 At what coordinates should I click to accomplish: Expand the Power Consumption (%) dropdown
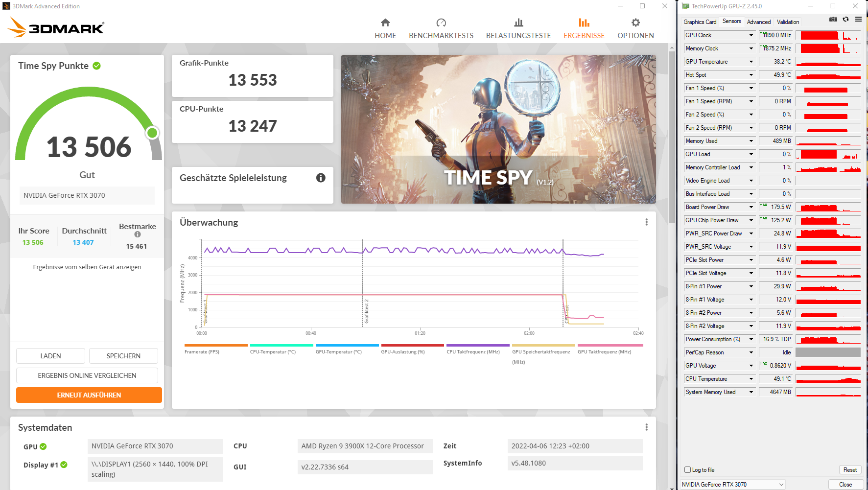pyautogui.click(x=751, y=339)
